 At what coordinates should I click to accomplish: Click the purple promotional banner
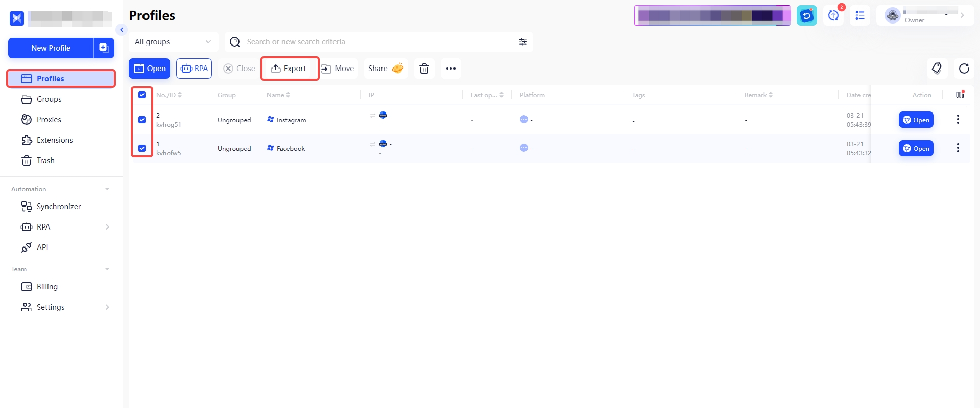pyautogui.click(x=712, y=15)
